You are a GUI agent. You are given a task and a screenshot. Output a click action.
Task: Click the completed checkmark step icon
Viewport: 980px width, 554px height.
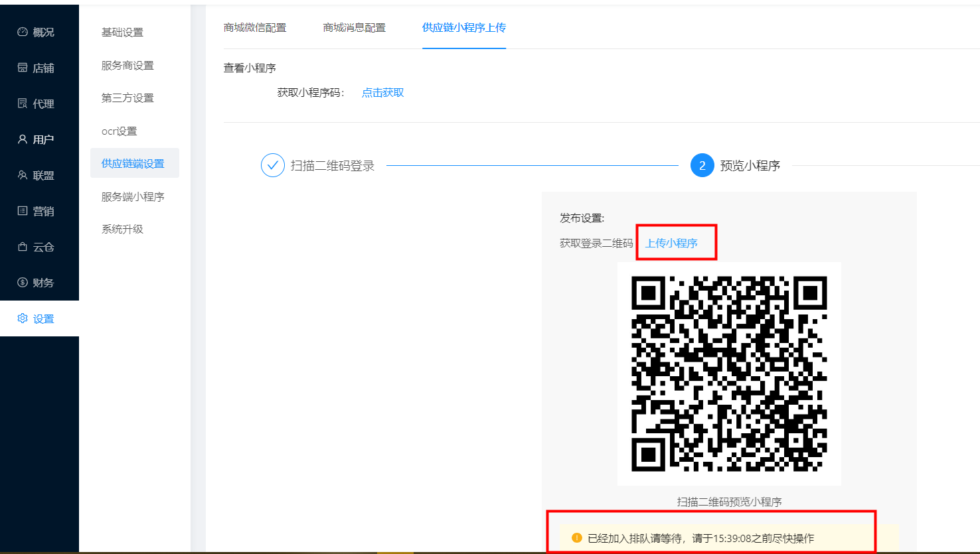pyautogui.click(x=273, y=165)
